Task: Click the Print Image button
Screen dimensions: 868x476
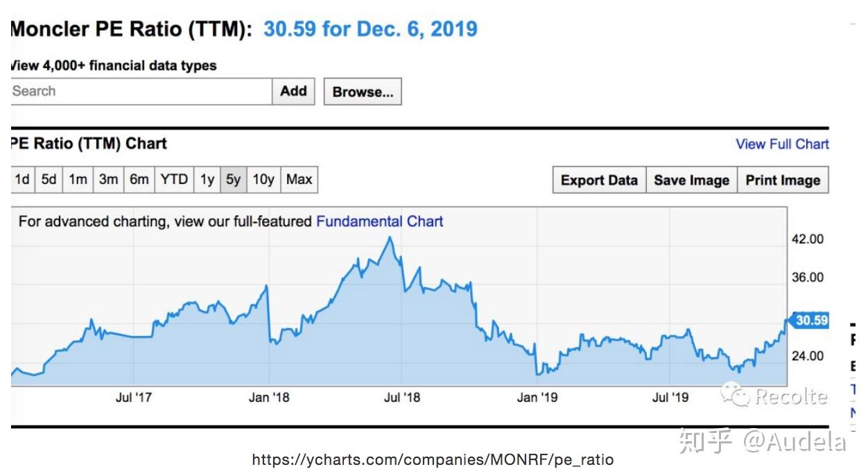Action: [x=783, y=180]
